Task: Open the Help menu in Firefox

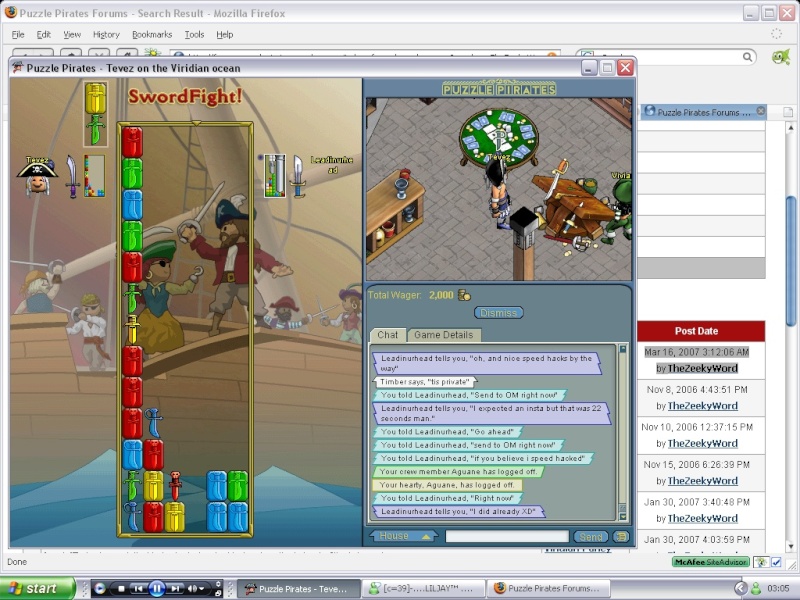Action: click(224, 34)
